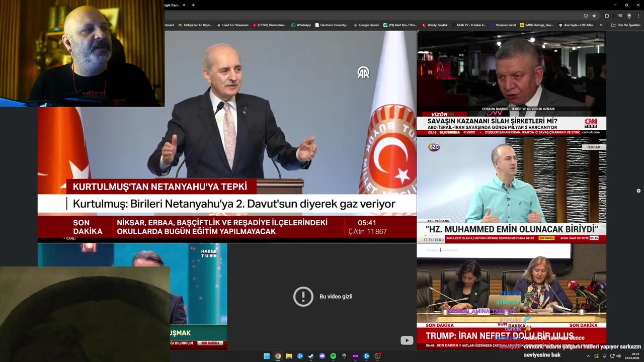
Task: Open the Livad For Streamers bookmark
Action: point(232,25)
